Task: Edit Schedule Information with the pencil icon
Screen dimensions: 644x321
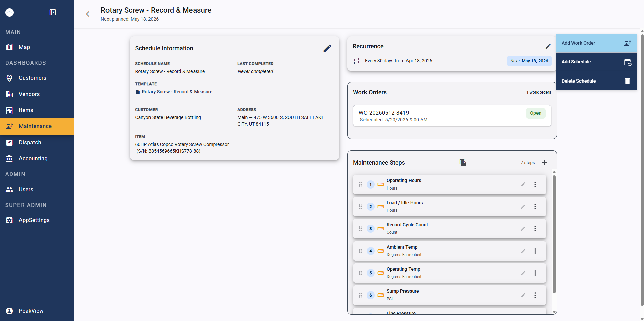Action: pos(327,48)
